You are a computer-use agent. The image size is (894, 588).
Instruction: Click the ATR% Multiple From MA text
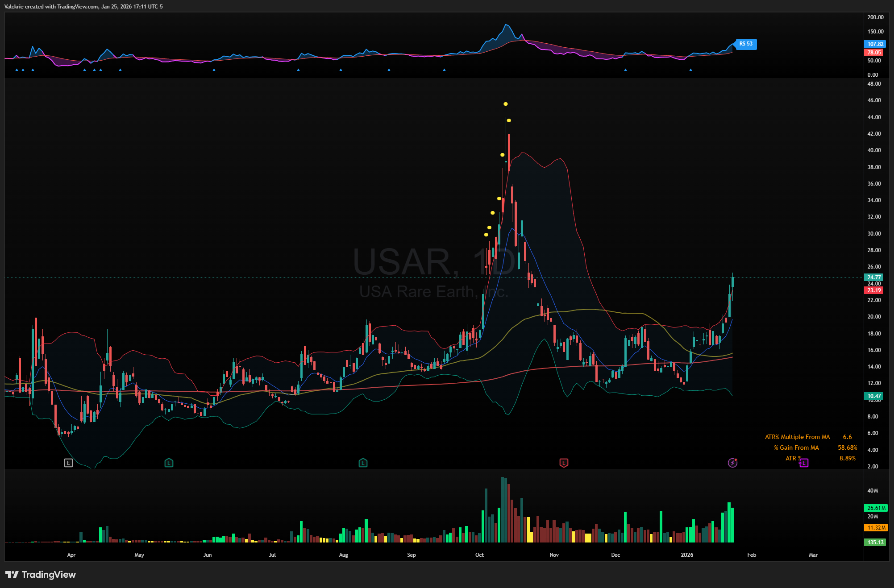click(797, 437)
